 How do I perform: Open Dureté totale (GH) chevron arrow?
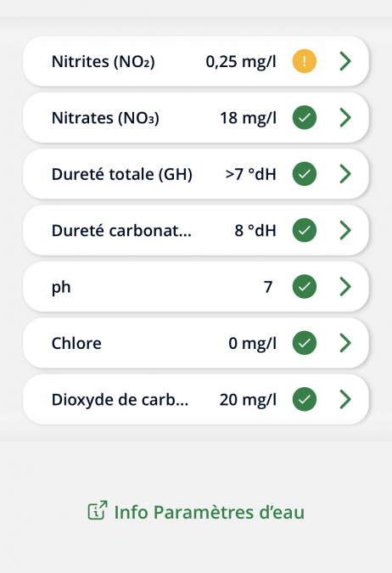[345, 173]
